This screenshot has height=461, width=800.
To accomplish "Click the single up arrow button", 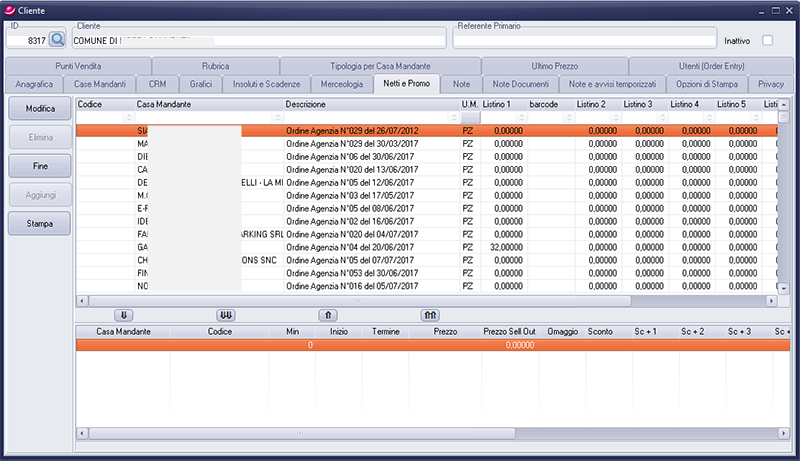I will pos(327,314).
